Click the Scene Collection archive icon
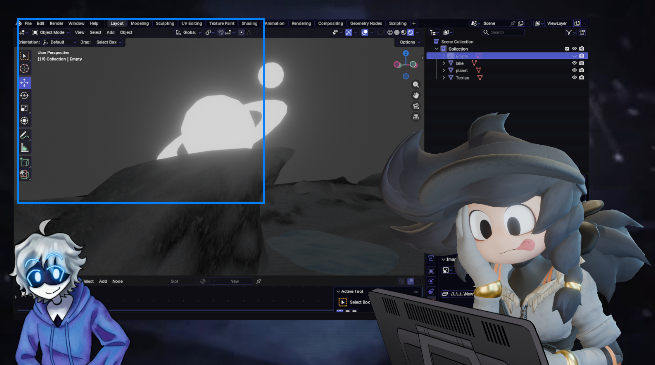Viewport: 655px width, 365px height. (437, 42)
